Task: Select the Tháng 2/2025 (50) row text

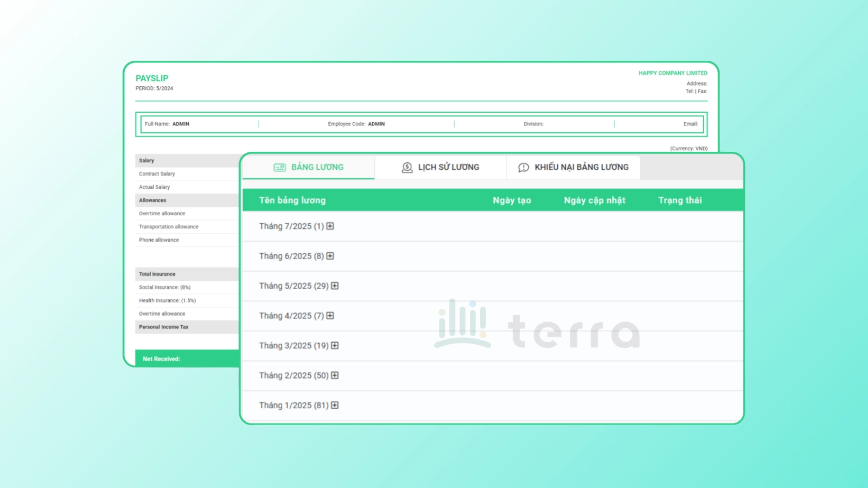Action: [294, 375]
